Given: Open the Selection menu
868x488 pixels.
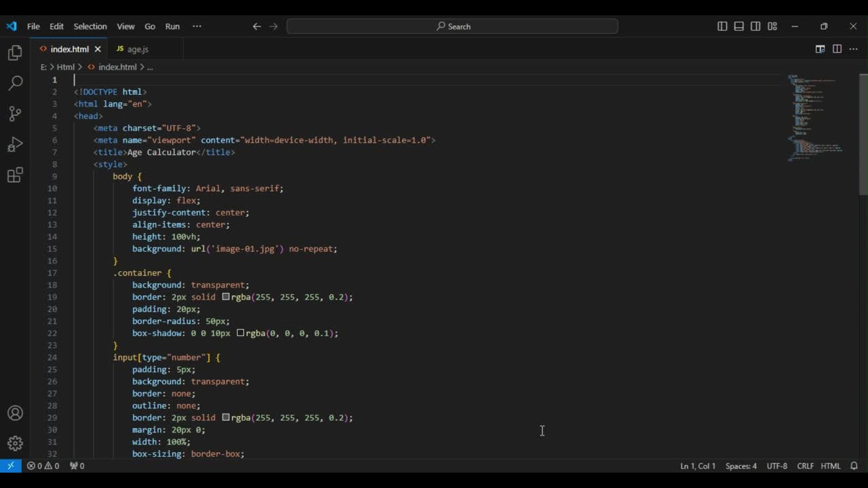Looking at the screenshot, I should (90, 26).
